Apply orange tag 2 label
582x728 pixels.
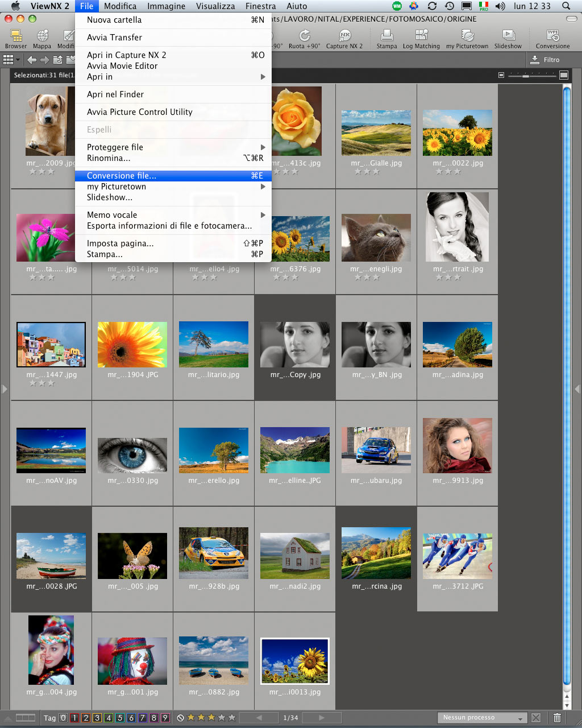click(x=86, y=718)
